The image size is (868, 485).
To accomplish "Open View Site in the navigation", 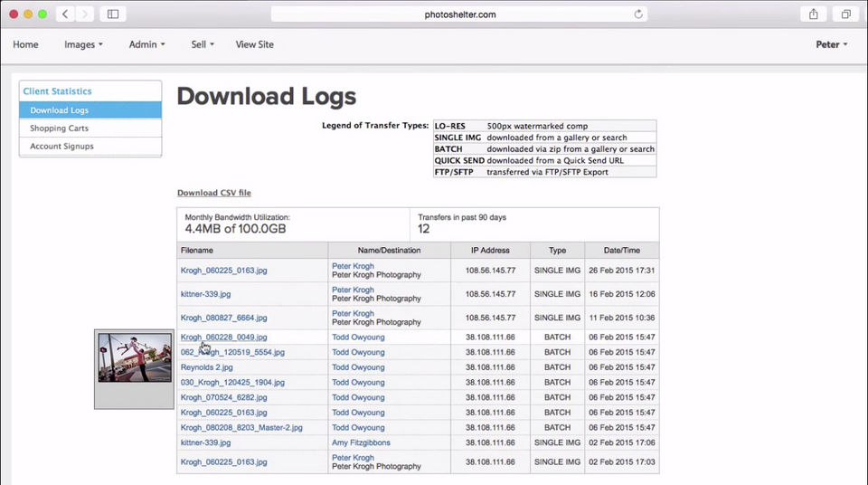I will [255, 44].
